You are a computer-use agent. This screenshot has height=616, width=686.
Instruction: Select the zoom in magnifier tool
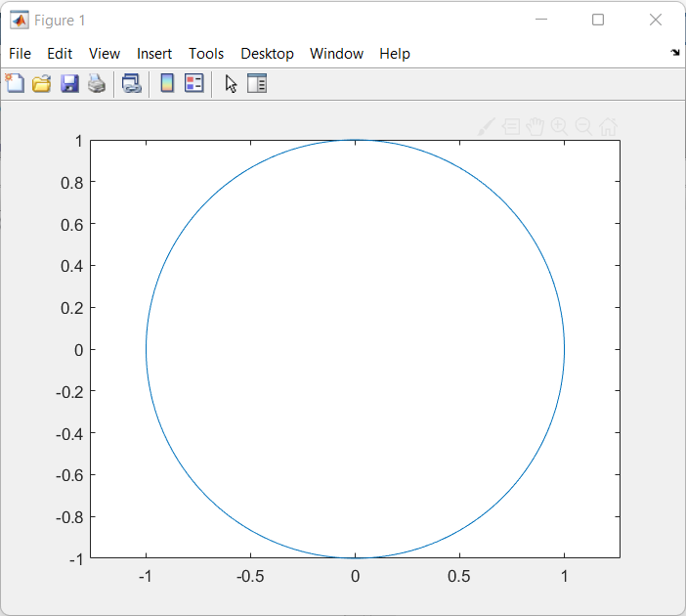click(x=559, y=127)
